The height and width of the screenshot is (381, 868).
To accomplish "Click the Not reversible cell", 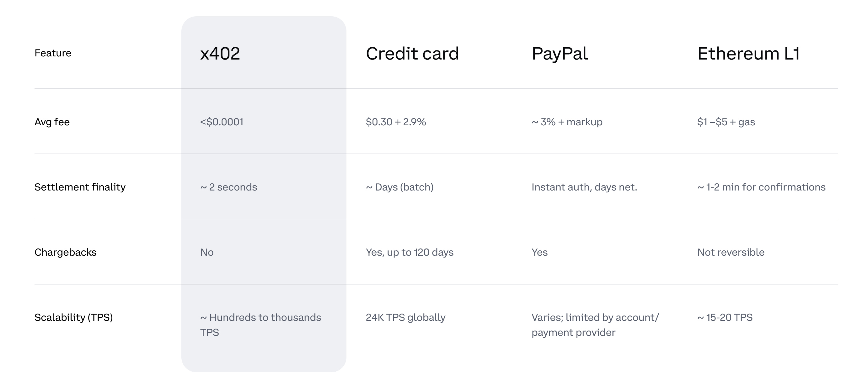I will (731, 253).
